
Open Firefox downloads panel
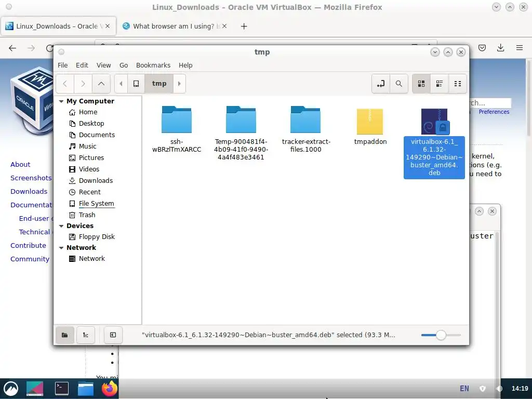500,48
